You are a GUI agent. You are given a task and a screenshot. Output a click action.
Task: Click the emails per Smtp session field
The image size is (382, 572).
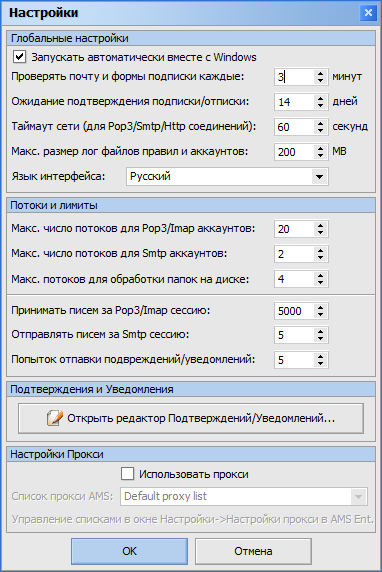294,335
